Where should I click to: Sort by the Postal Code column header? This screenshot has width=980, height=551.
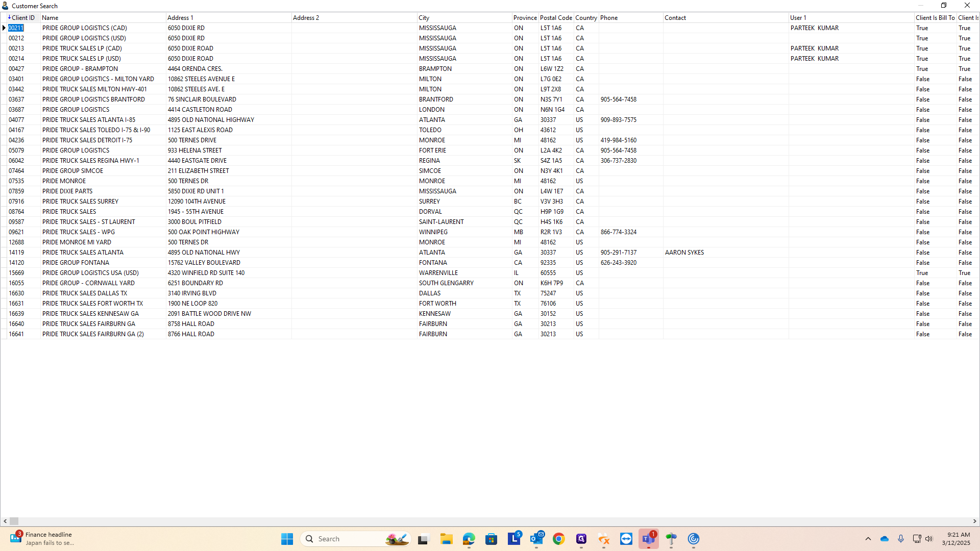tap(555, 17)
